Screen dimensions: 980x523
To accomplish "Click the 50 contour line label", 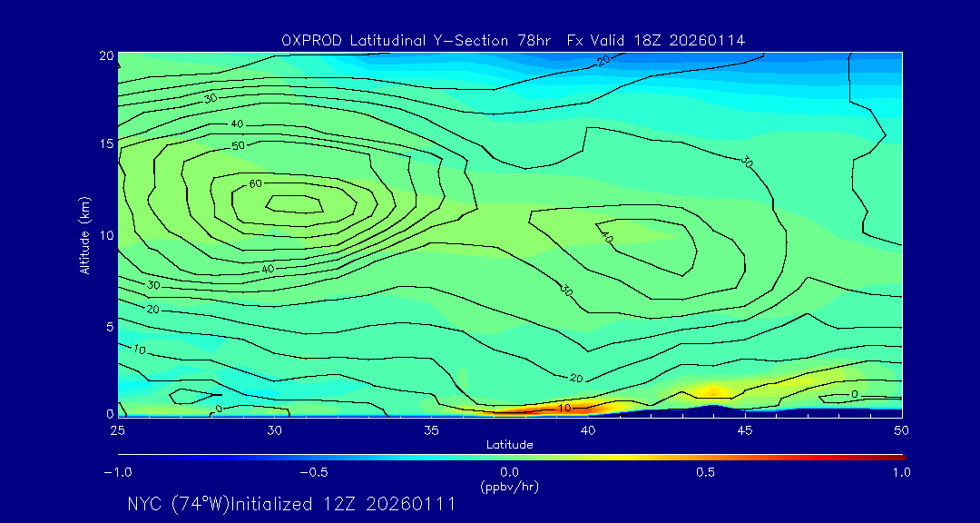I will coord(239,146).
